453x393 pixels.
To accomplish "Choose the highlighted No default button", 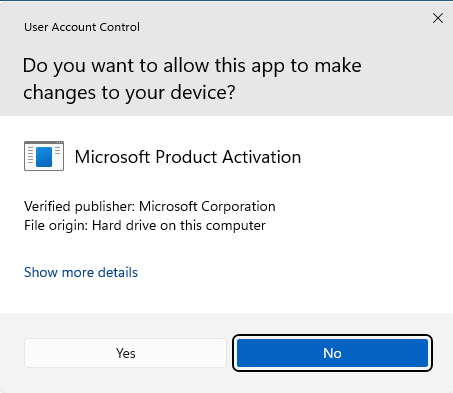I will tap(332, 353).
